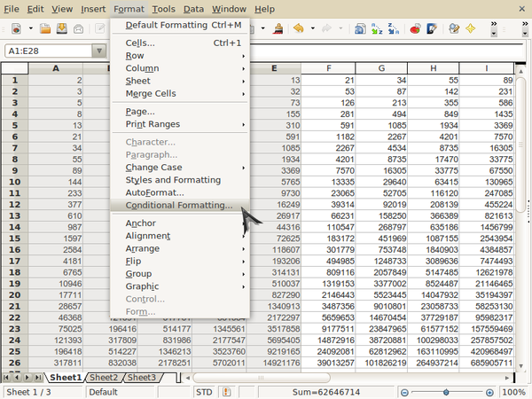
Task: Click the Show Draw Functions icon
Action: tap(432, 29)
